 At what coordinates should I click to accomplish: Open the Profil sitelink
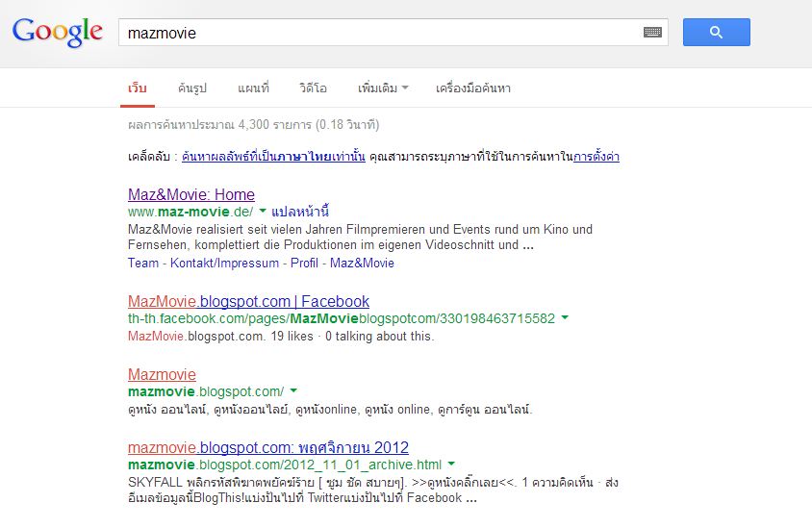point(304,263)
